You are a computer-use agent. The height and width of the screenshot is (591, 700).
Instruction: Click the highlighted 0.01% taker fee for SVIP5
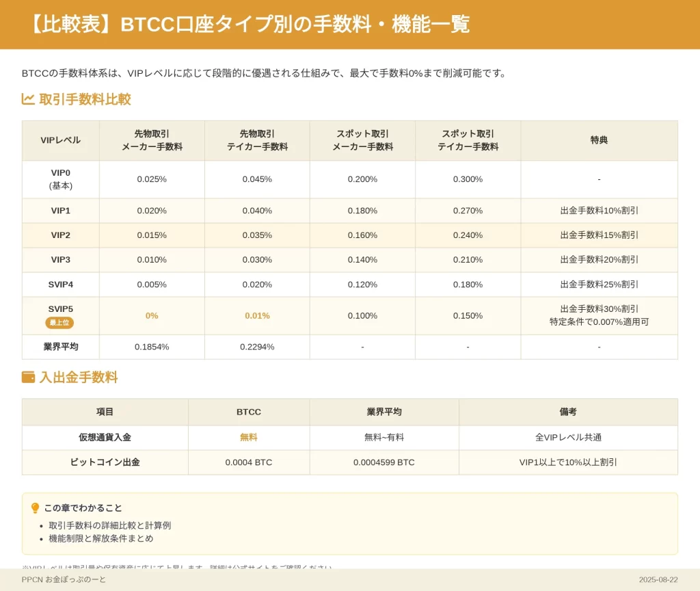pyautogui.click(x=257, y=315)
